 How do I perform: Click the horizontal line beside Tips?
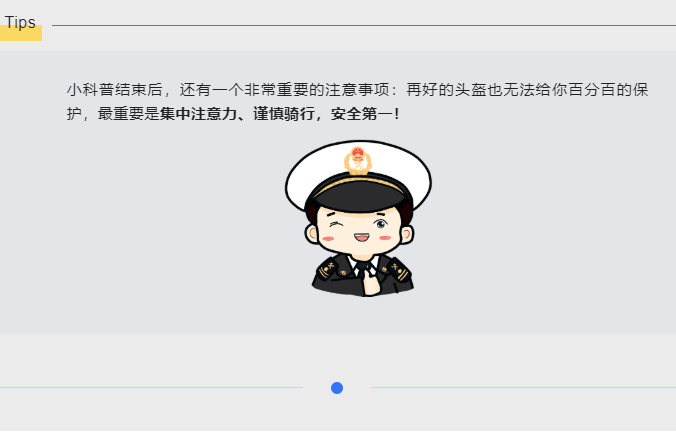point(364,25)
